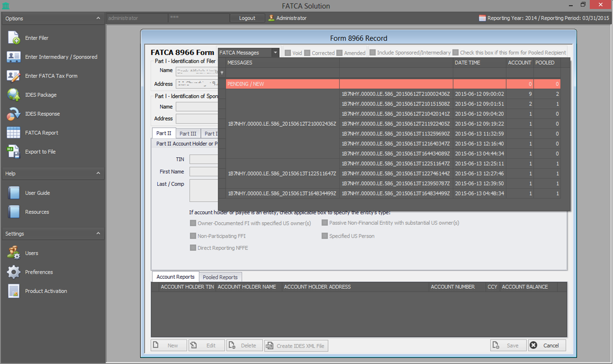This screenshot has width=613, height=364.
Task: Toggle the Void checkbox
Action: 288,53
